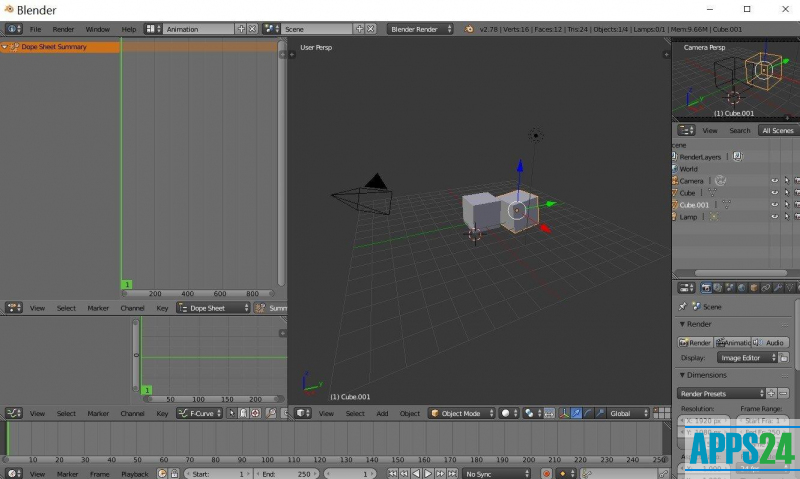Jump to the first frame of the timeline
Image resolution: width=800 pixels, height=479 pixels.
coord(392,474)
